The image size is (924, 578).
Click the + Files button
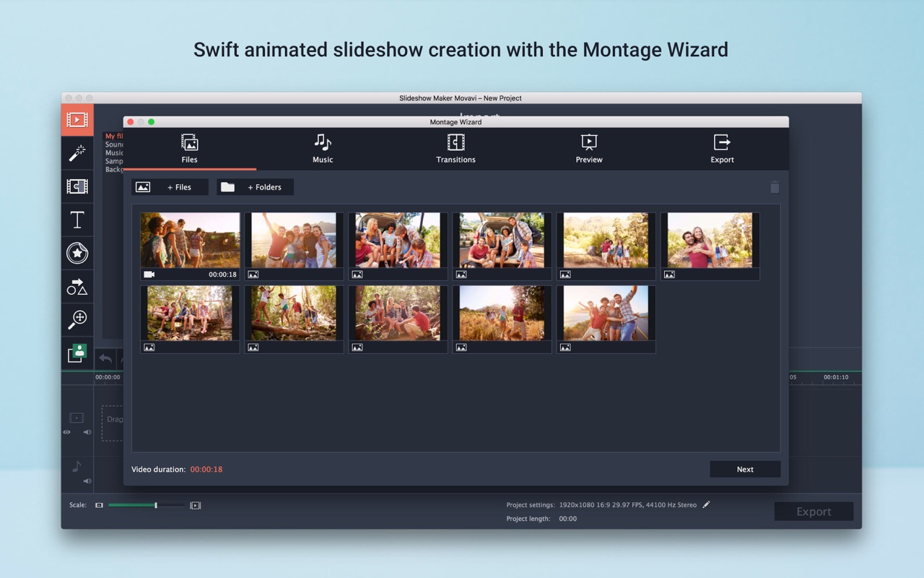(170, 187)
